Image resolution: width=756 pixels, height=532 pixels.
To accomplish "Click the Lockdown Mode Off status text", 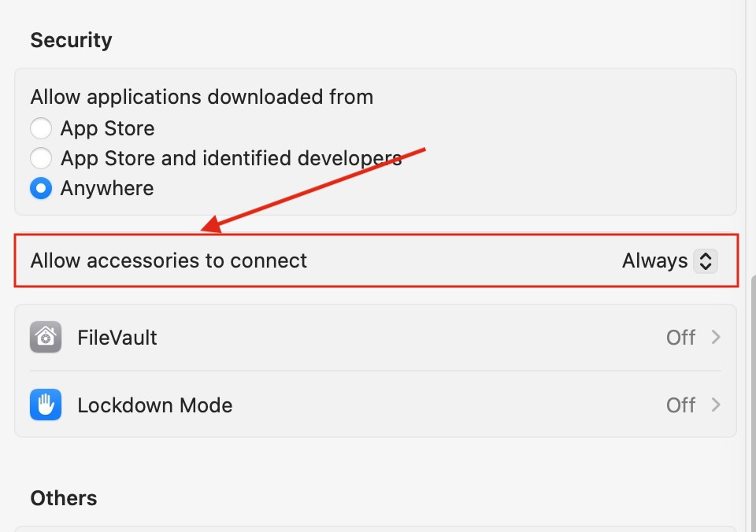I will 680,405.
